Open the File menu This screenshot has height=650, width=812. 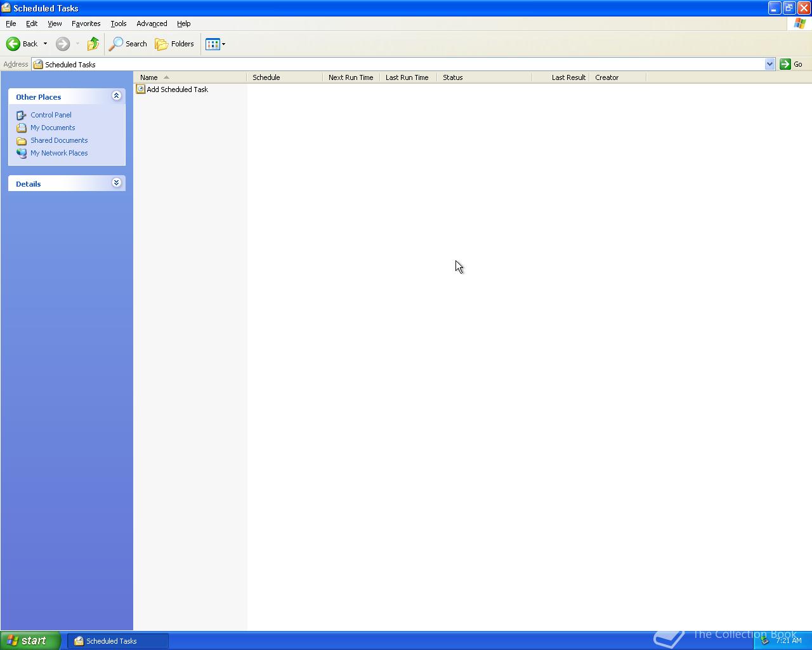(11, 23)
